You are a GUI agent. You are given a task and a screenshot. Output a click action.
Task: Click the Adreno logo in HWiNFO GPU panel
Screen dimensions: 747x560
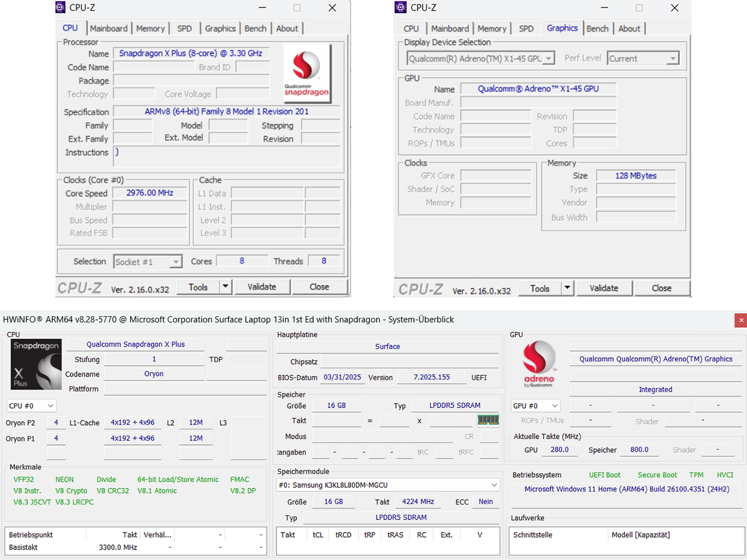539,364
